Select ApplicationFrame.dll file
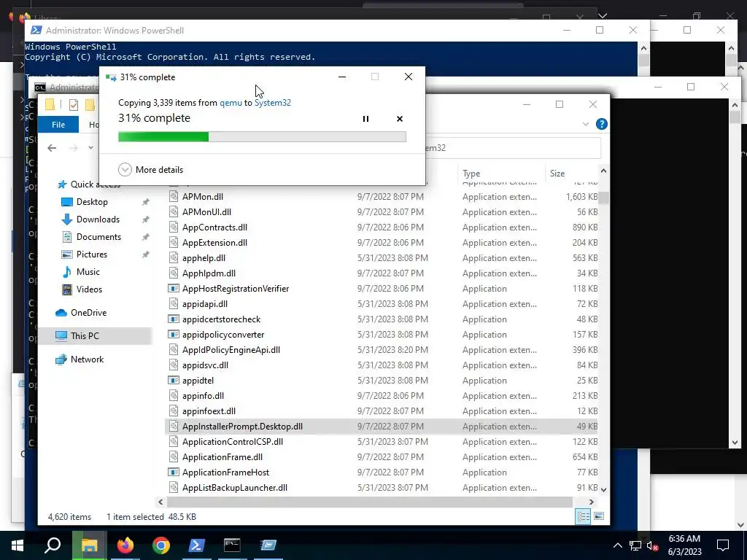Viewport: 747px width, 560px height. 222,457
